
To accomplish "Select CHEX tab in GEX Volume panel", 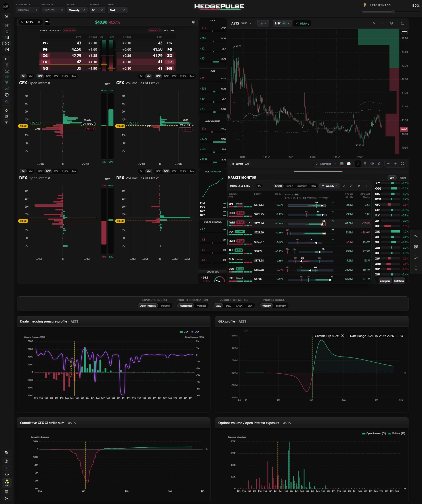I will tap(183, 76).
